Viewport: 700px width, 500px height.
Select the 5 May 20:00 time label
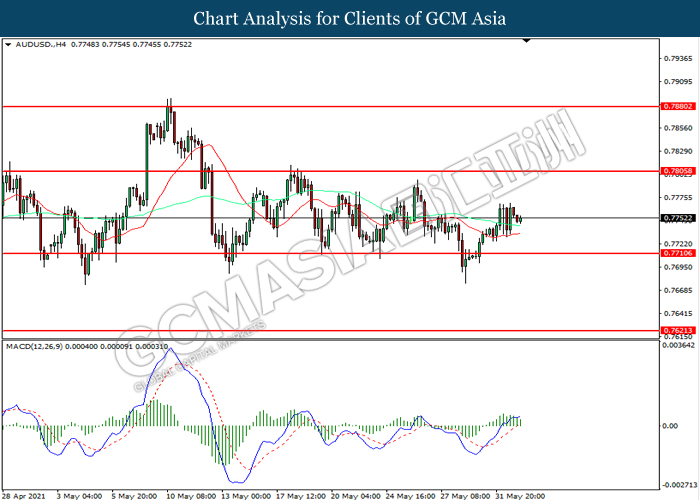point(134,496)
